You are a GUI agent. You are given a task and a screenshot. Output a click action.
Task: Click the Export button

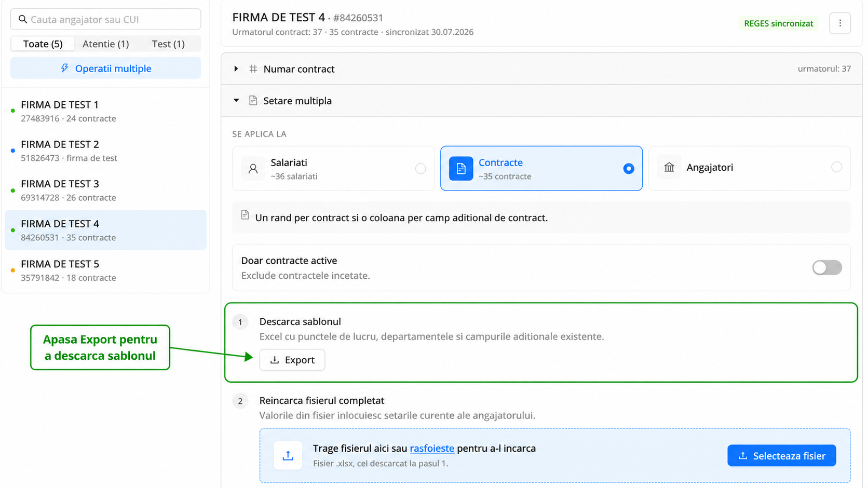coord(292,360)
